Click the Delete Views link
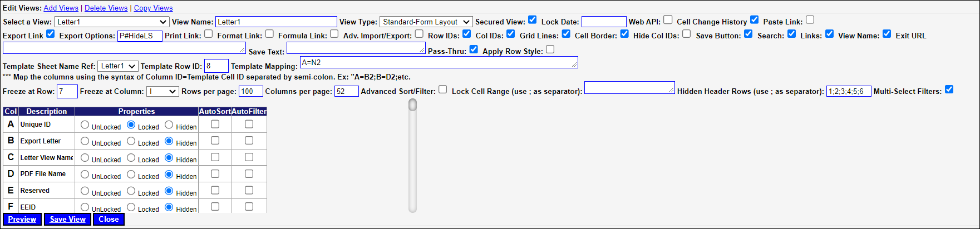Screen dimensions: 980x229 (106, 8)
